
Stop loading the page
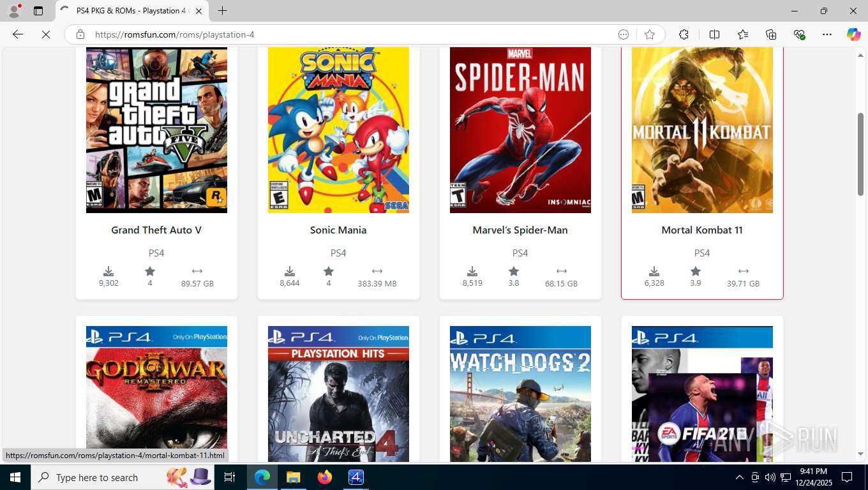click(46, 34)
